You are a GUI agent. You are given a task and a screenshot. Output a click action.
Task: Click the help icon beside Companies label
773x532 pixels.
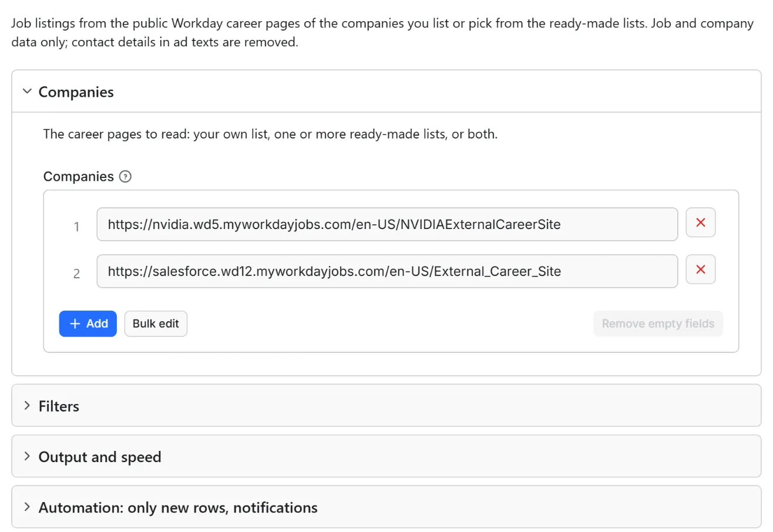pyautogui.click(x=125, y=177)
